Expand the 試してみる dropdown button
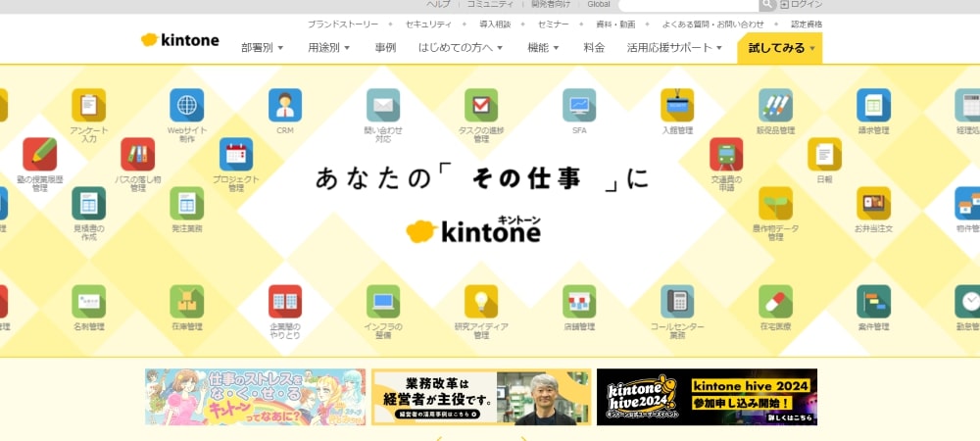The image size is (980, 441). 780,48
